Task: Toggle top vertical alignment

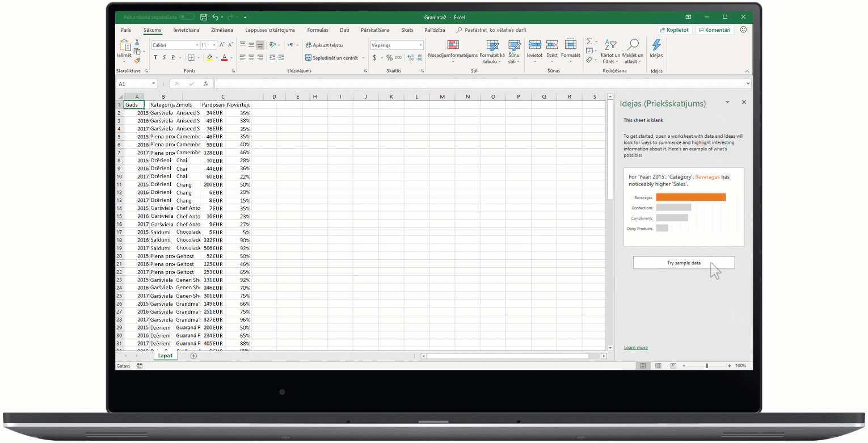Action: pos(242,45)
